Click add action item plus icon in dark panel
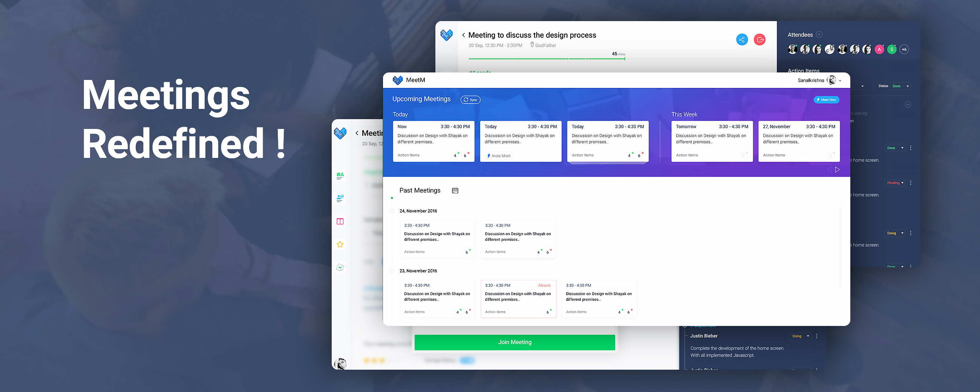Image resolution: width=980 pixels, height=392 pixels. [x=908, y=104]
